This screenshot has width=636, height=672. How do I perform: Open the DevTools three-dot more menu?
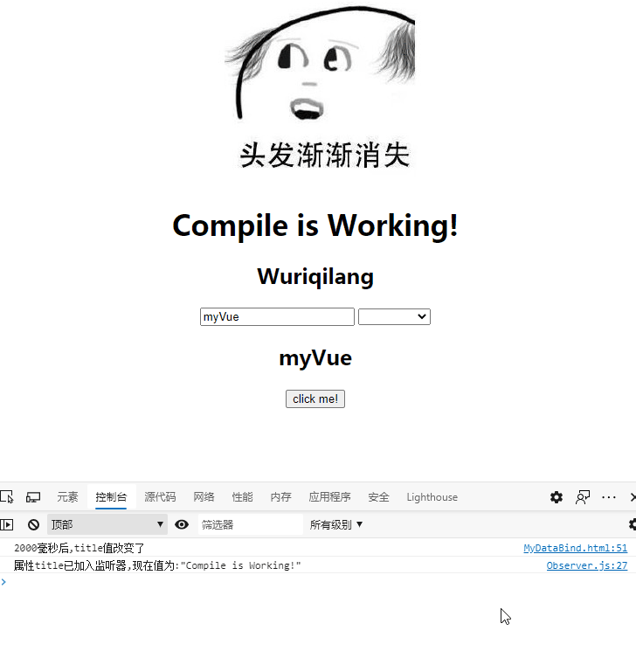(x=609, y=497)
